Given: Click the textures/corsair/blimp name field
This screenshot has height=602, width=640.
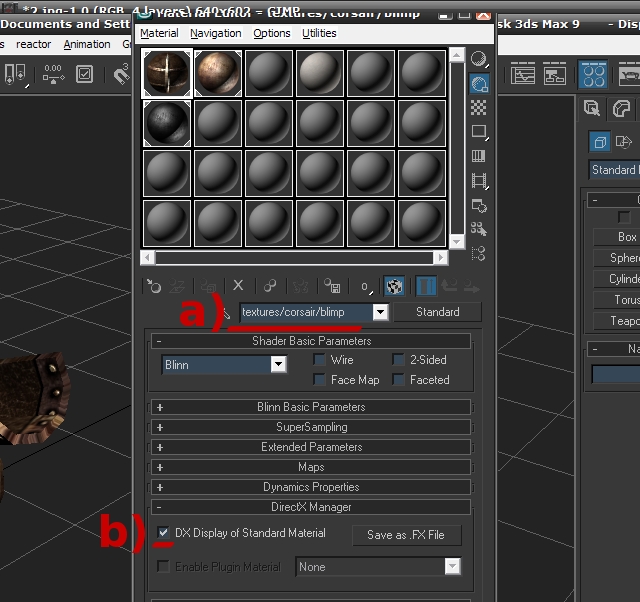Looking at the screenshot, I should pyautogui.click(x=306, y=312).
